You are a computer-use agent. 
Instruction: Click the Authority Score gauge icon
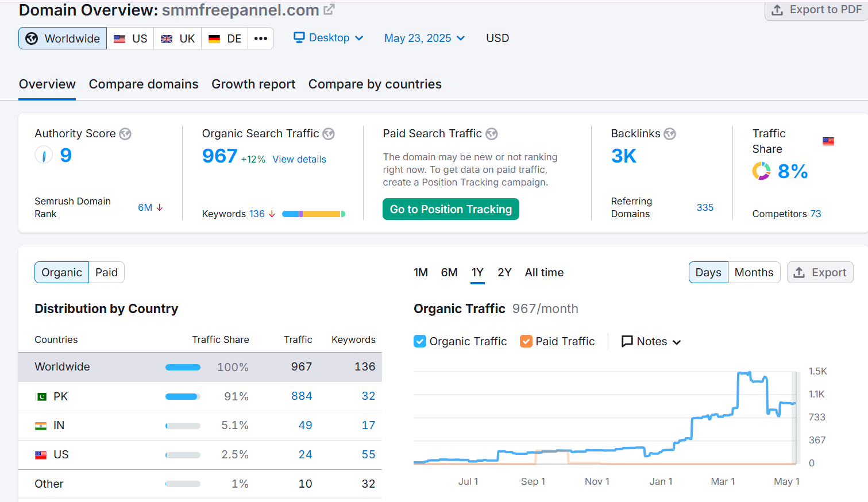pos(44,155)
